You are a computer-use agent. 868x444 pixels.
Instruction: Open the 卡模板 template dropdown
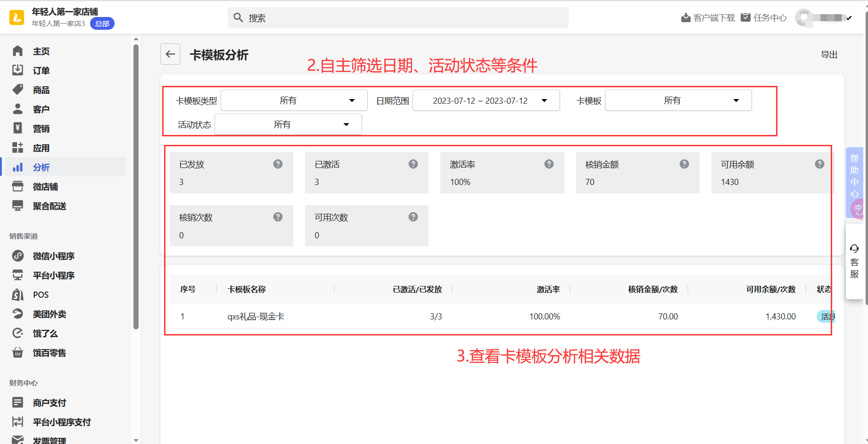click(678, 101)
